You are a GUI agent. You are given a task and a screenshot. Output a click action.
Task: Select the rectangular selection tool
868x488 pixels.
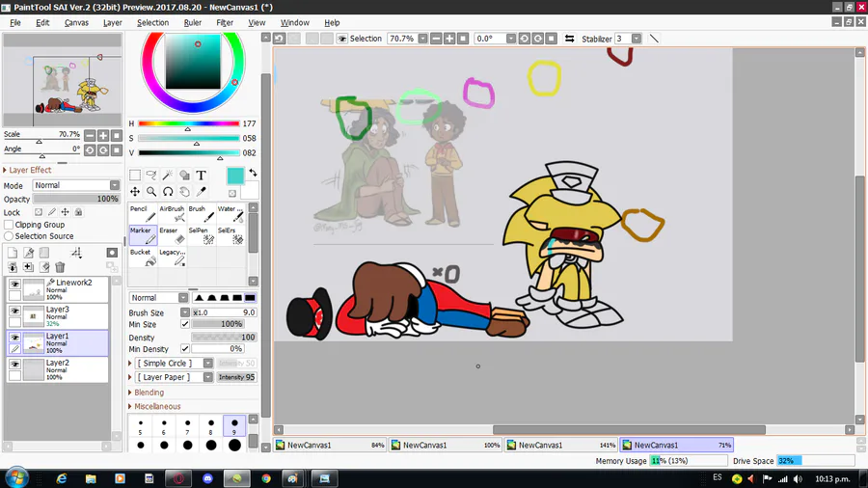point(134,176)
